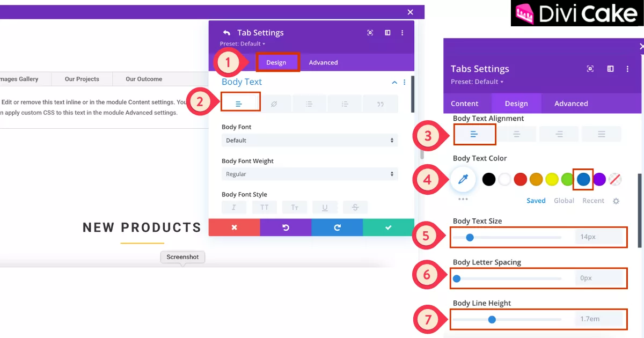Save changes with the green checkmark button
The image size is (644, 338).
click(x=389, y=227)
